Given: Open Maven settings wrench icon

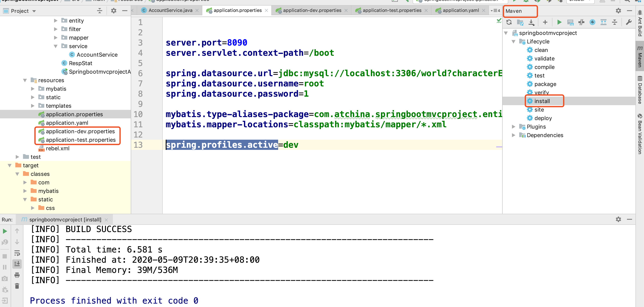Looking at the screenshot, I should click(628, 22).
